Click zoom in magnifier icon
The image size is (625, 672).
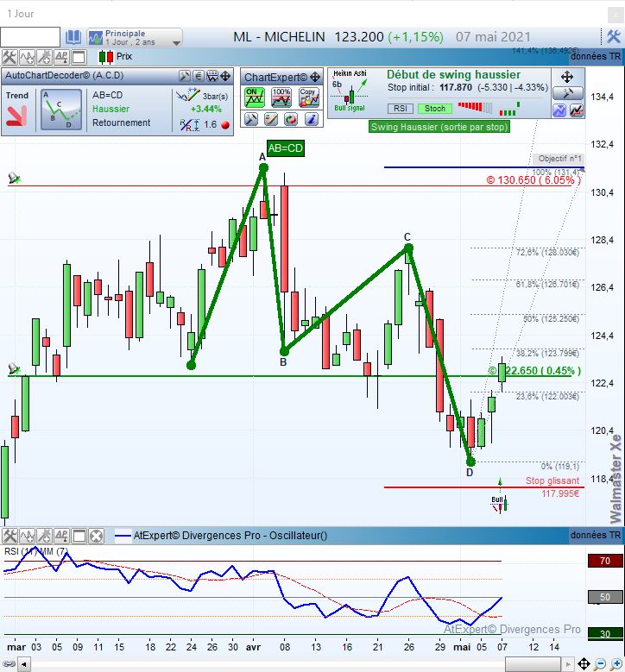click(x=616, y=664)
